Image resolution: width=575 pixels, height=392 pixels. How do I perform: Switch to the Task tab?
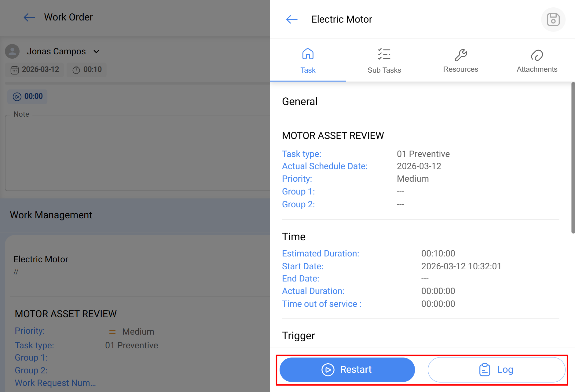[308, 60]
